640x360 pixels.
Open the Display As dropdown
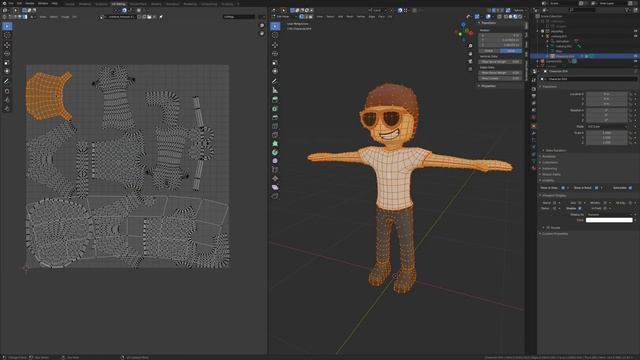[609, 214]
